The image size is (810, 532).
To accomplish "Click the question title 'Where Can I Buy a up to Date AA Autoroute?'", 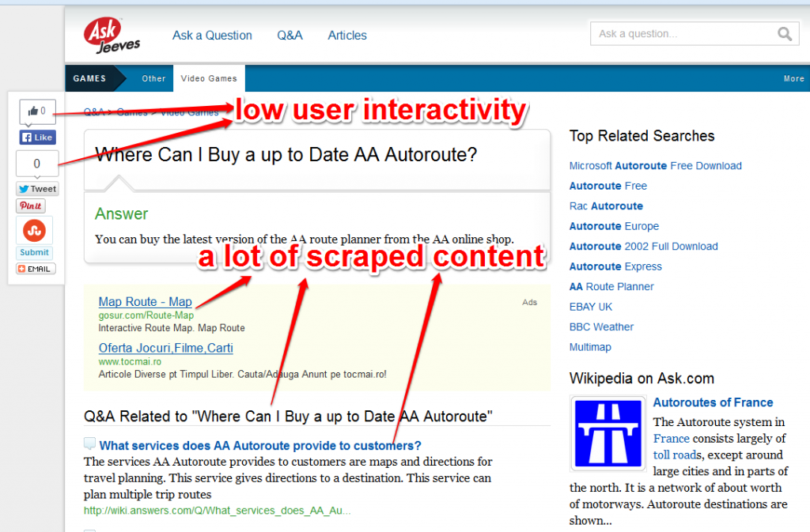I will pos(286,154).
